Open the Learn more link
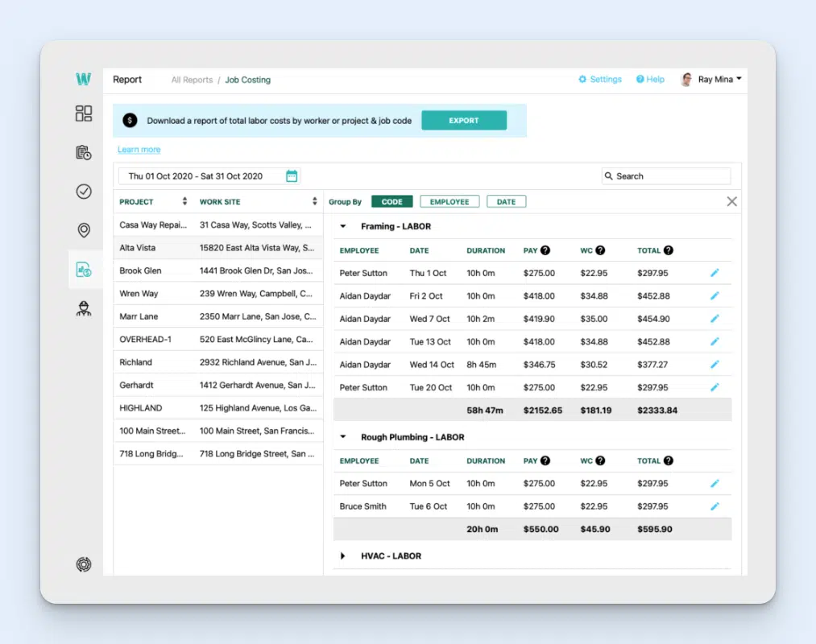This screenshot has width=816, height=644. tap(139, 149)
